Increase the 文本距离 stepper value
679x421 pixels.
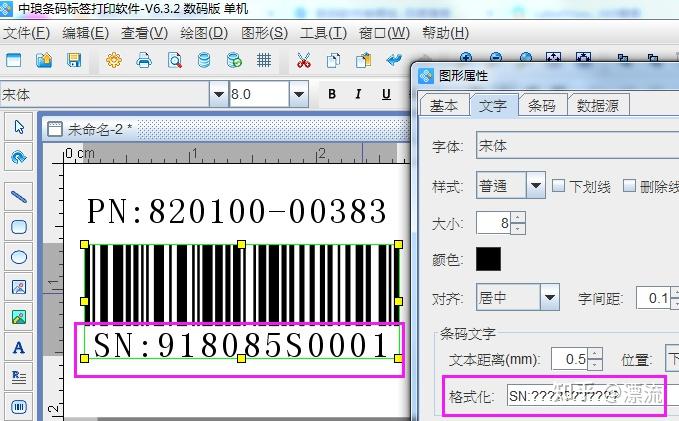[x=594, y=353]
